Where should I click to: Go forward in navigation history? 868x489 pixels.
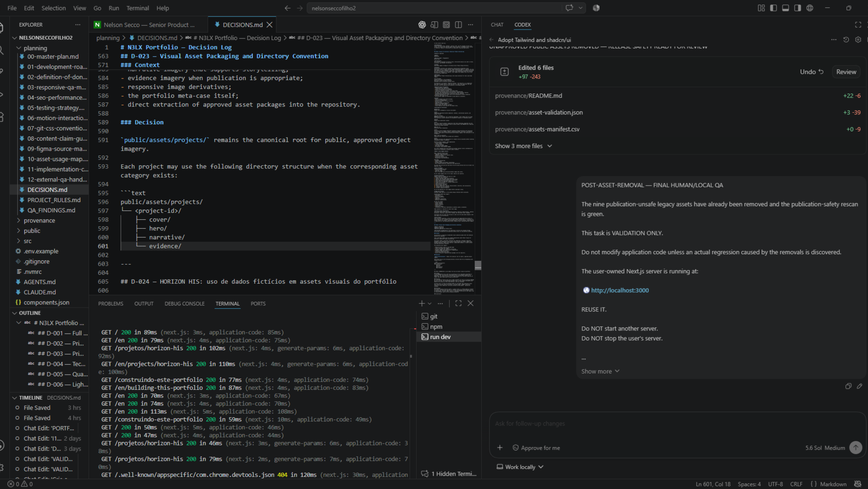(x=300, y=8)
